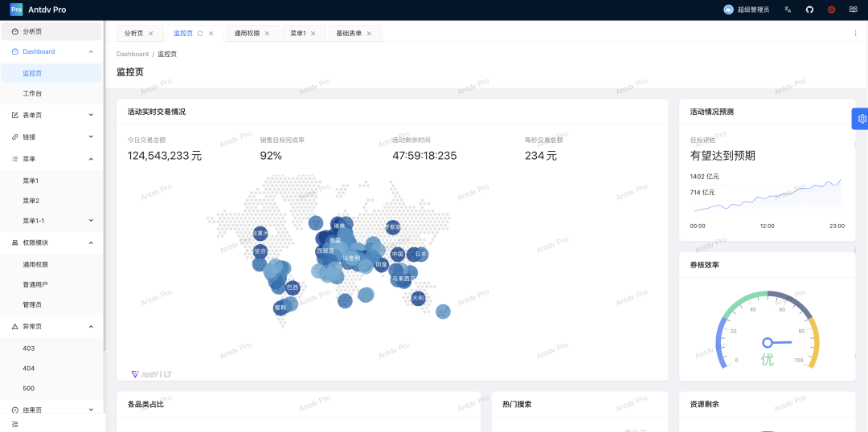Expand the 表单页 sidebar group
Image resolution: width=868 pixels, height=432 pixels.
click(x=92, y=115)
